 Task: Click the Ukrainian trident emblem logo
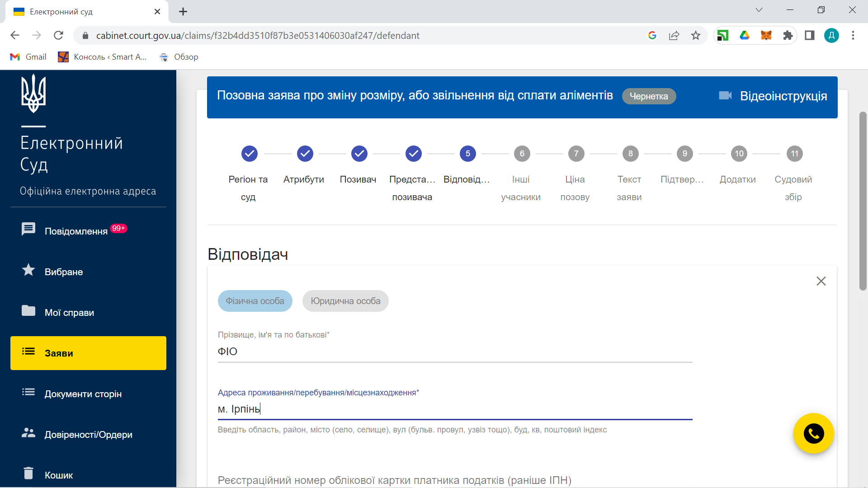(33, 94)
